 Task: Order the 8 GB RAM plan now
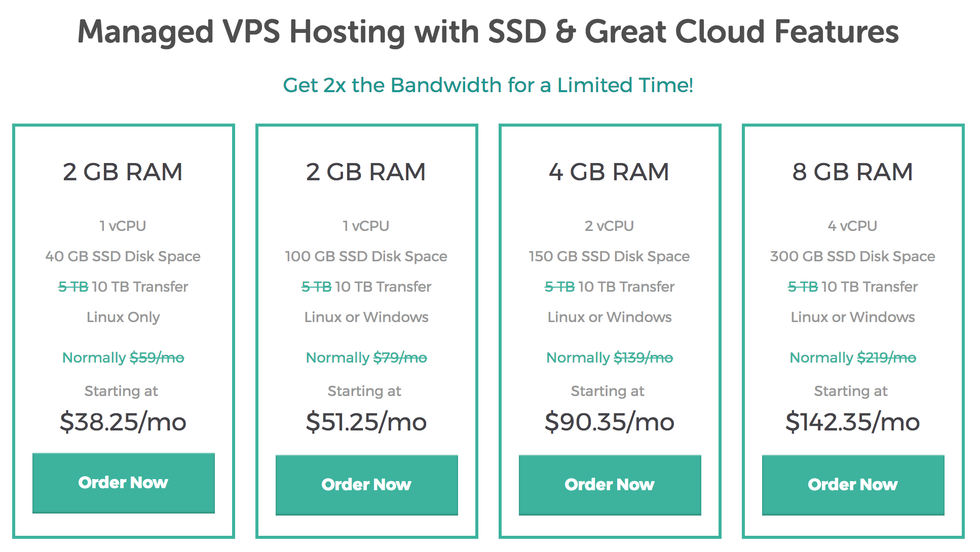click(853, 485)
